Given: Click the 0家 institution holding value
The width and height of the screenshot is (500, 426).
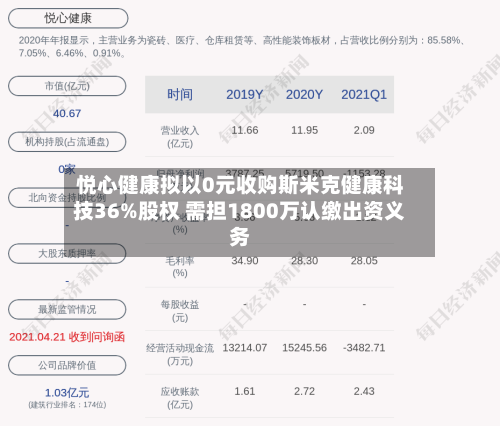Looking at the screenshot, I should tap(67, 169).
